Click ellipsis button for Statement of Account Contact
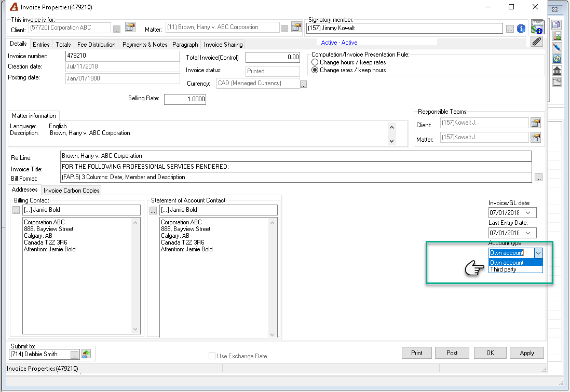This screenshot has height=392, width=570. [x=153, y=210]
